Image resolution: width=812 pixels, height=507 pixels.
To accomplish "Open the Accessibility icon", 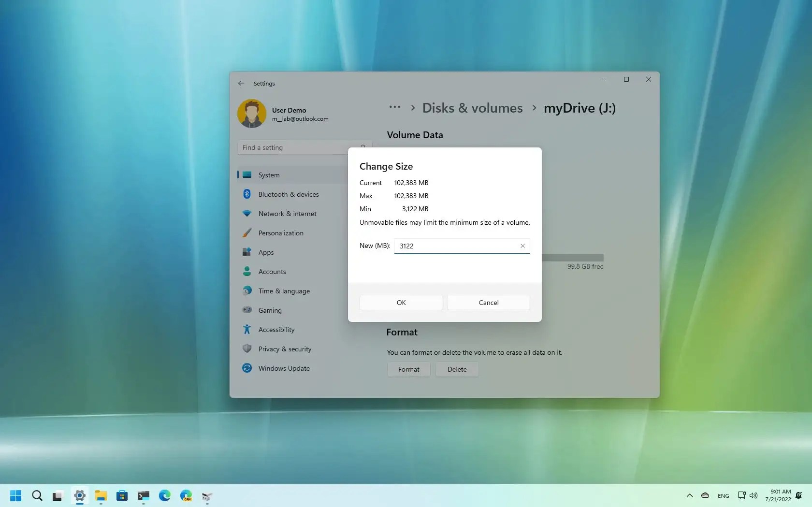I will click(x=247, y=329).
